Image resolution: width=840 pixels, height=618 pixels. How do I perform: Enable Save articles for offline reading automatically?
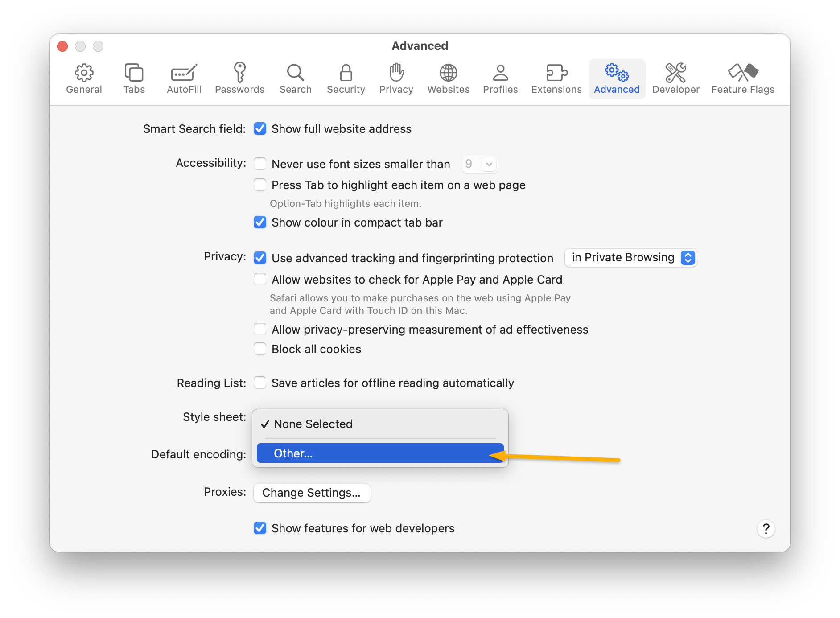point(260,383)
